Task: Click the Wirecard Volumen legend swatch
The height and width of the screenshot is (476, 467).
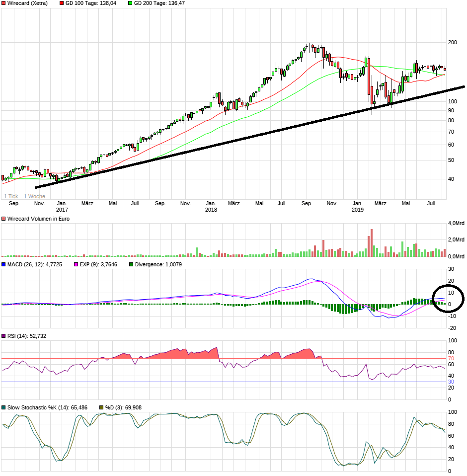Action: pos(3,219)
